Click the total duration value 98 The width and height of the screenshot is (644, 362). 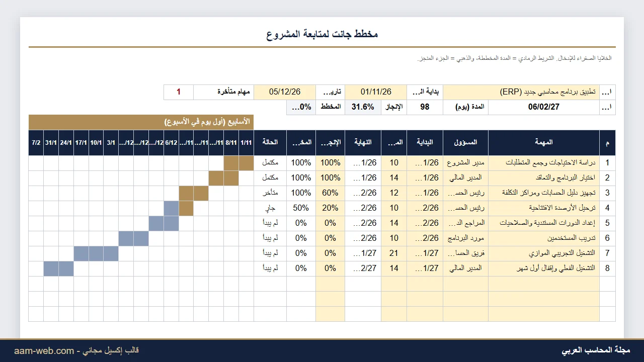point(425,107)
